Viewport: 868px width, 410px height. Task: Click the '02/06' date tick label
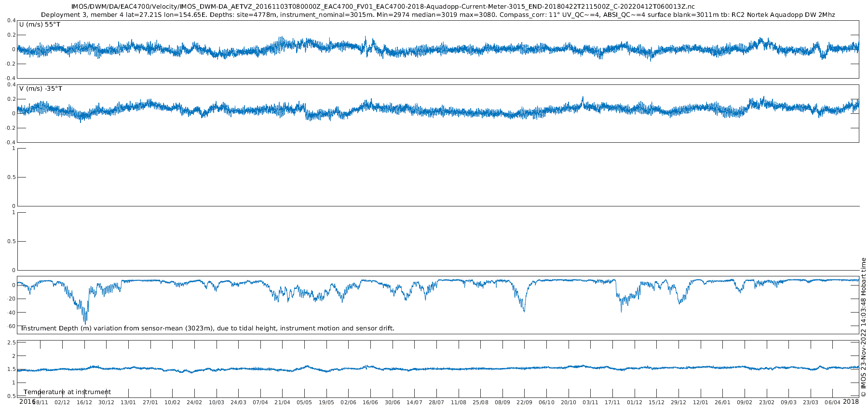click(349, 403)
